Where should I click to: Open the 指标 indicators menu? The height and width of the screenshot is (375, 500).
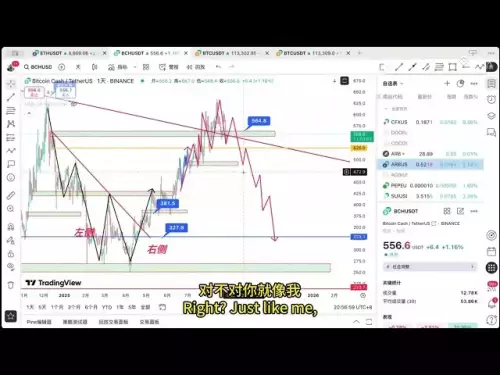(118, 67)
